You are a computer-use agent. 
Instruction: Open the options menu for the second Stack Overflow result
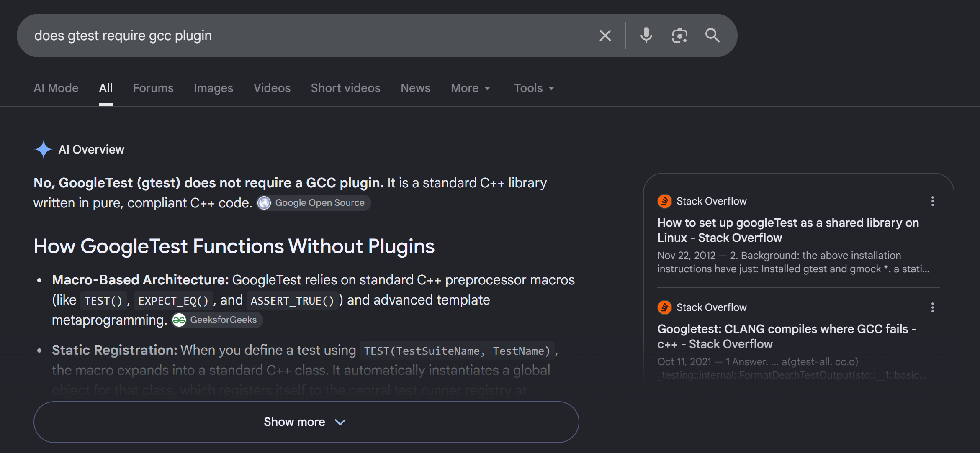point(932,307)
